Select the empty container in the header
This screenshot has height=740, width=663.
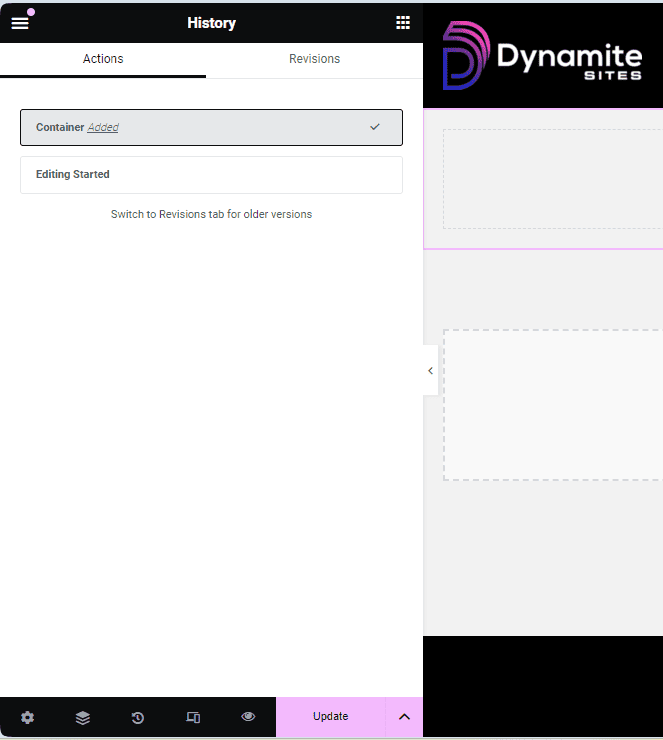(552, 178)
